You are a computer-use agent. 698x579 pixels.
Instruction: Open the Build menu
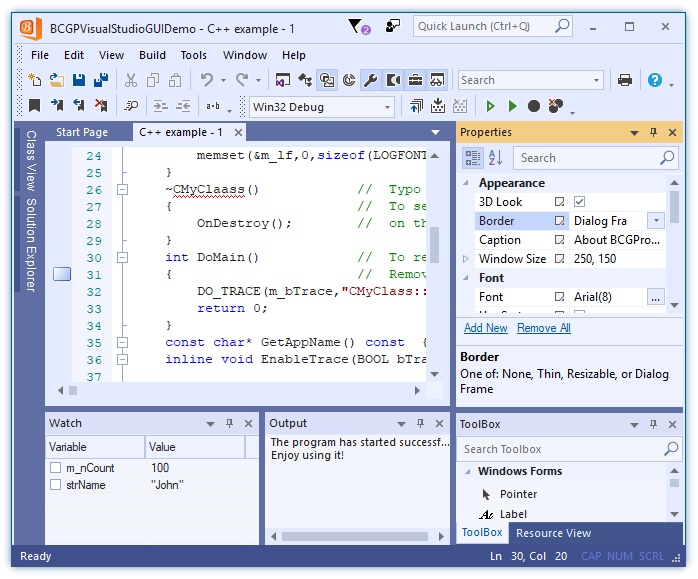(152, 55)
